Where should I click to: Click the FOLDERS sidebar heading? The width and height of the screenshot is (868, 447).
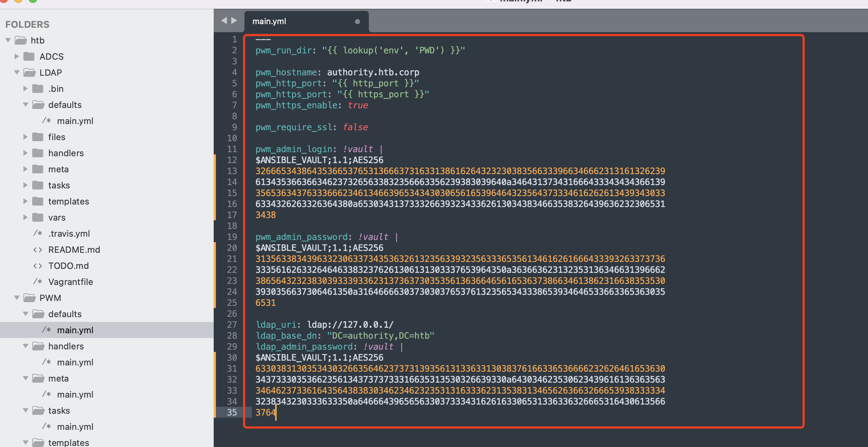tap(27, 25)
